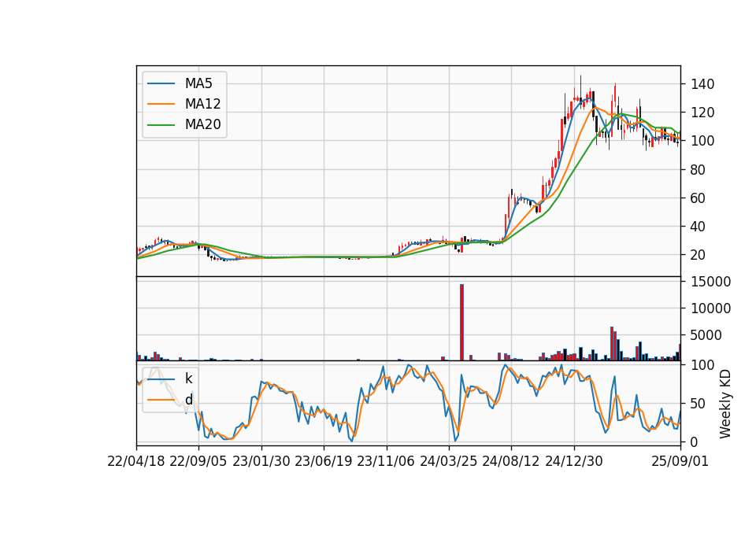Click the 10000 volume axis label
756x543 pixels.
[710, 308]
